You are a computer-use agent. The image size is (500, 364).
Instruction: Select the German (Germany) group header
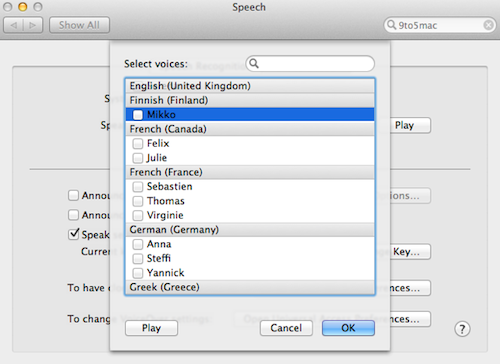coord(250,230)
